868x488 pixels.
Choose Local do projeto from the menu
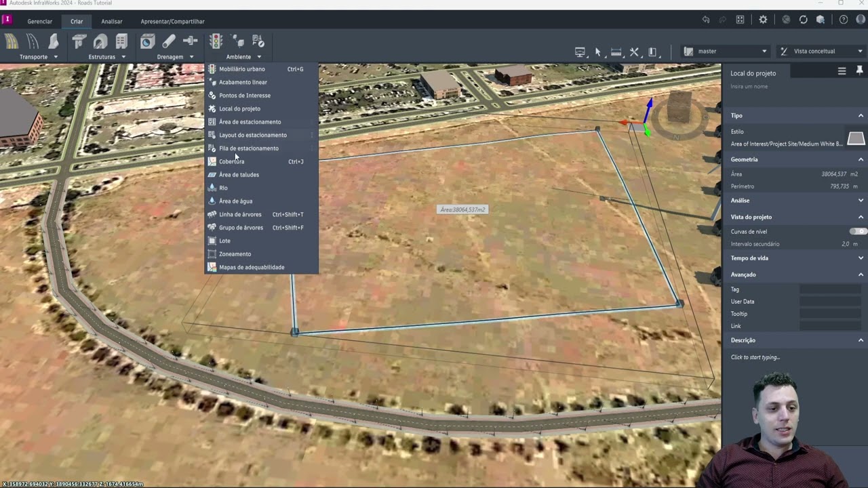[x=261, y=108]
